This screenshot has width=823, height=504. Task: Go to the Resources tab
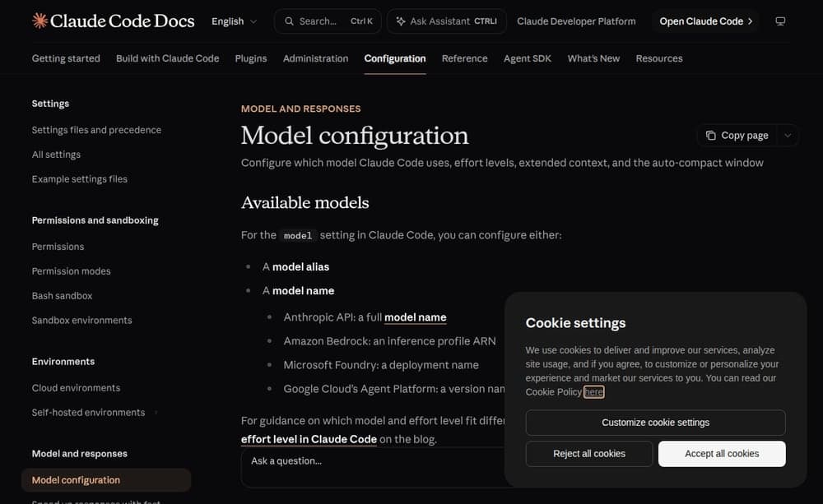click(659, 58)
